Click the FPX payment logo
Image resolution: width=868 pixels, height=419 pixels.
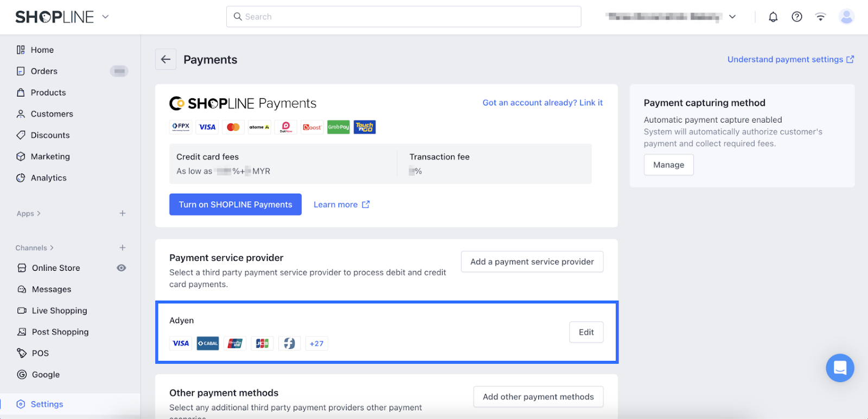[181, 127]
